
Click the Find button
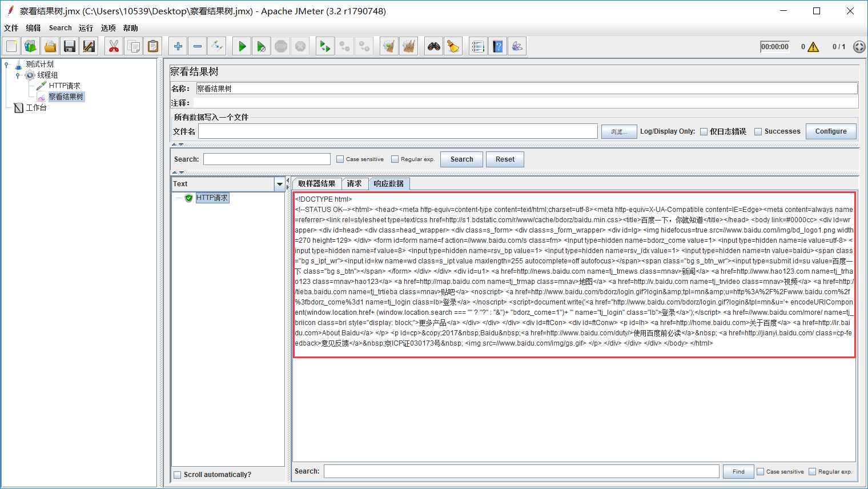pyautogui.click(x=738, y=471)
